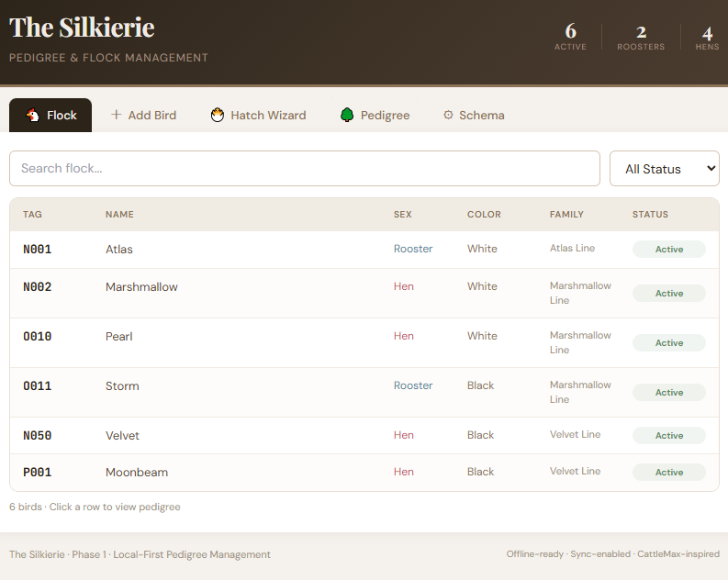Click the plus icon beside Add Bird
Viewport: 728px width, 580px height.
coord(116,115)
